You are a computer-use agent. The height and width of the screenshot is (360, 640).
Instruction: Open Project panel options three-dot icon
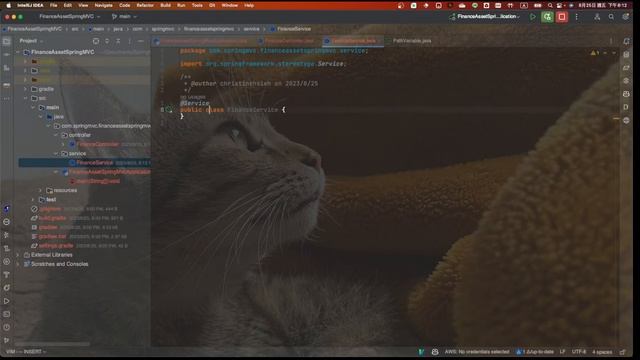(129, 41)
